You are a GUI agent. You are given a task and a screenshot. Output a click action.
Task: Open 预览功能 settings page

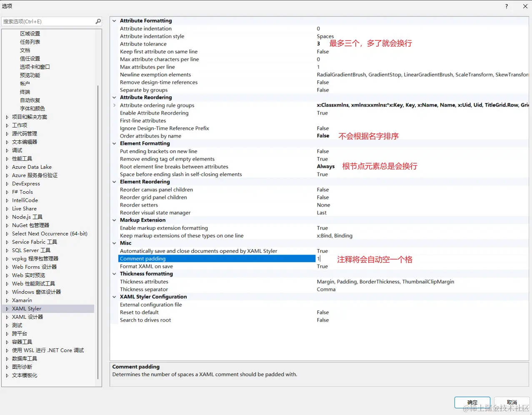pyautogui.click(x=30, y=75)
